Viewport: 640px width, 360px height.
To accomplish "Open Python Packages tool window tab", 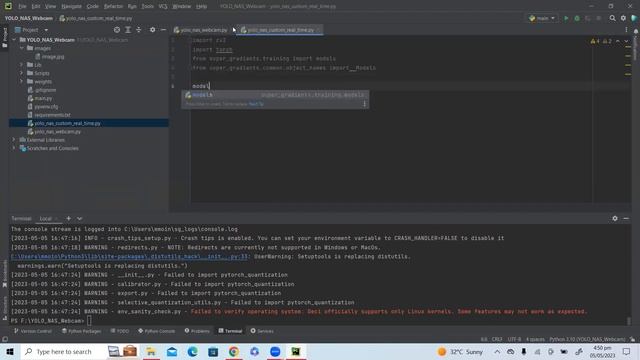I will (x=82, y=331).
